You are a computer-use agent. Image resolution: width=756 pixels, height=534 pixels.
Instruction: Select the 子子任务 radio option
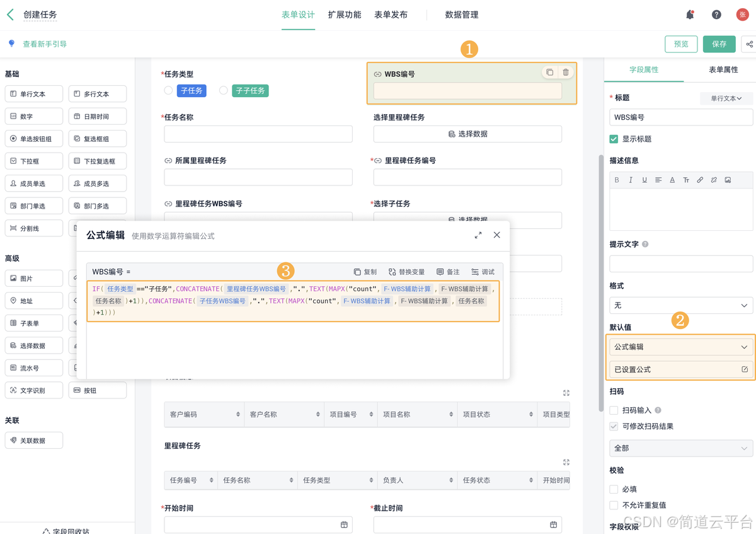223,91
